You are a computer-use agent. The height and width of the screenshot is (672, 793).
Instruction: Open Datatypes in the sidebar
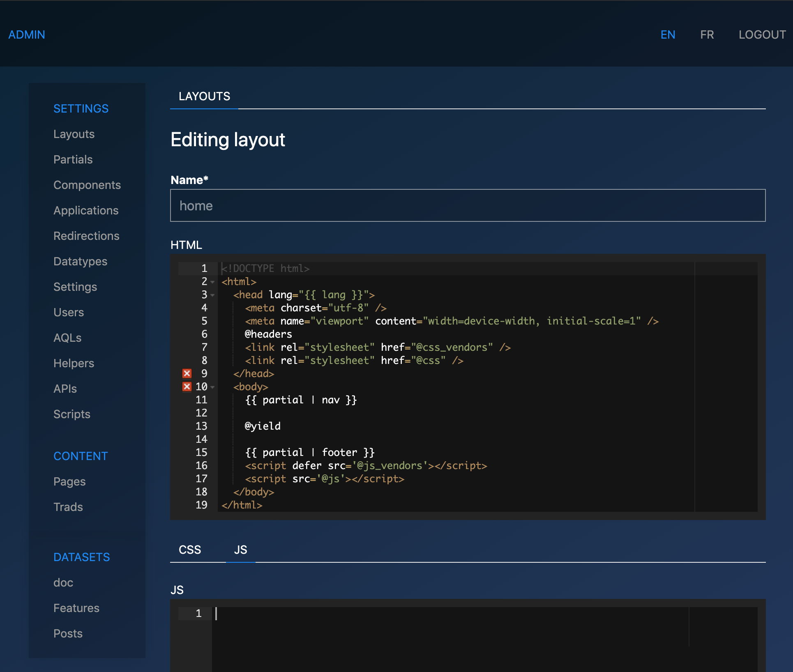[x=80, y=261]
